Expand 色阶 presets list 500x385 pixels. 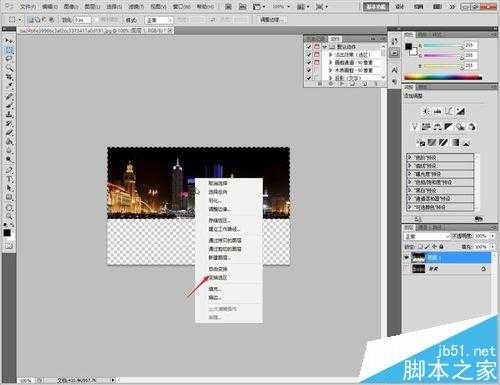(410, 158)
